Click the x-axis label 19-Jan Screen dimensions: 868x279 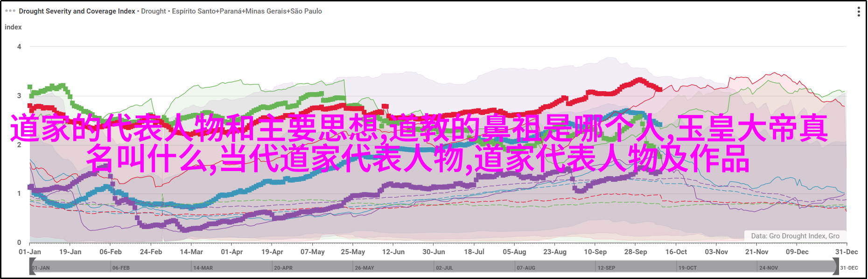click(70, 252)
